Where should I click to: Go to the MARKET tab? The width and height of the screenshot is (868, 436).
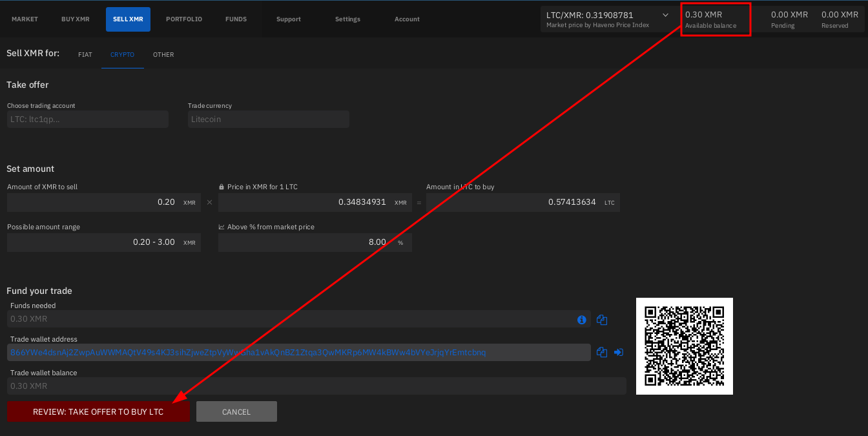tap(25, 19)
